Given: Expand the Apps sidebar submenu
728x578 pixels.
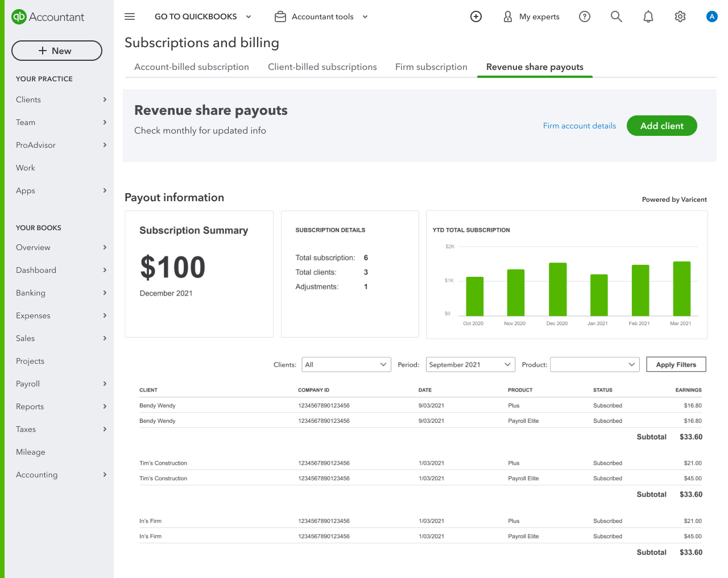Looking at the screenshot, I should pyautogui.click(x=105, y=190).
